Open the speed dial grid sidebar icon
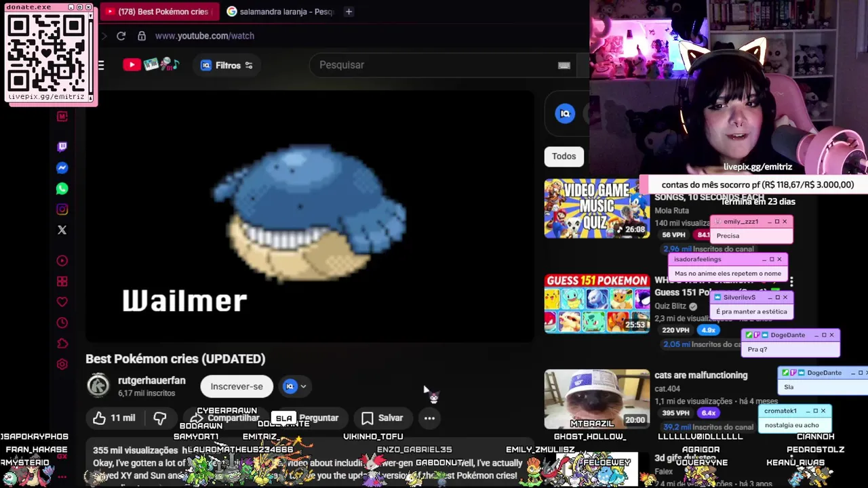 [x=62, y=281]
